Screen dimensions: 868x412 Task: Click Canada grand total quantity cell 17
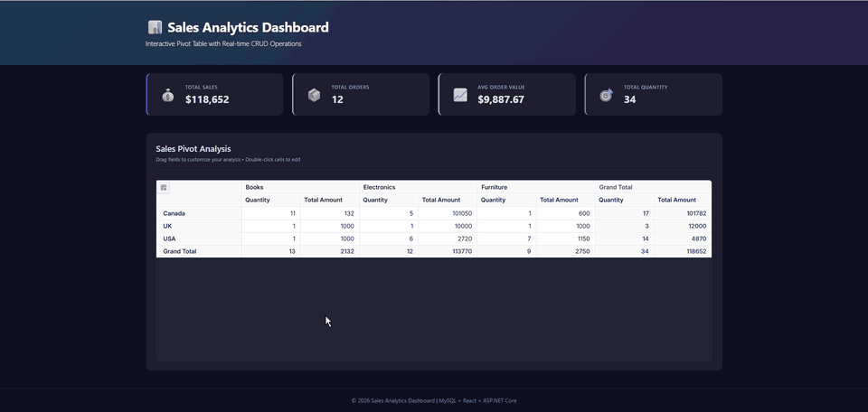pyautogui.click(x=624, y=213)
